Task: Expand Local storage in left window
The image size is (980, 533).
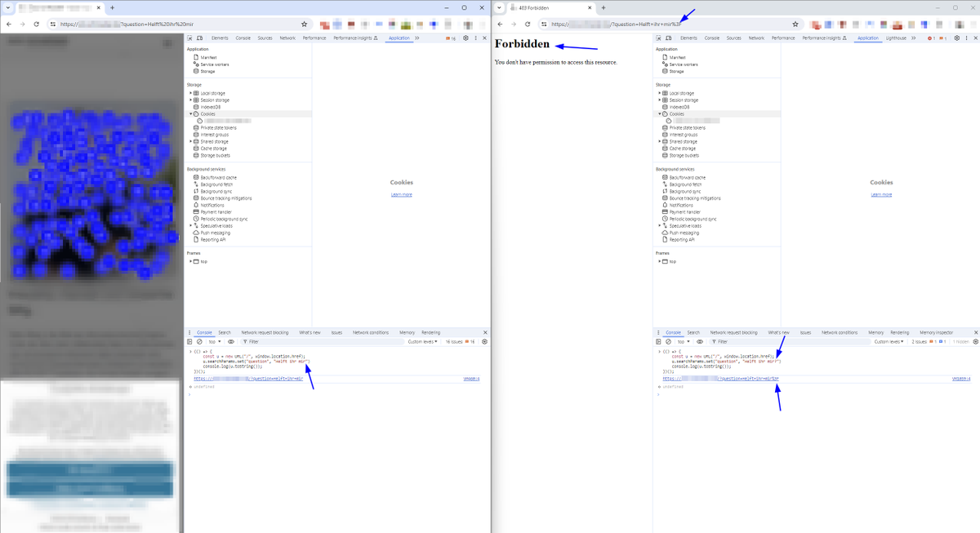Action: coord(191,93)
